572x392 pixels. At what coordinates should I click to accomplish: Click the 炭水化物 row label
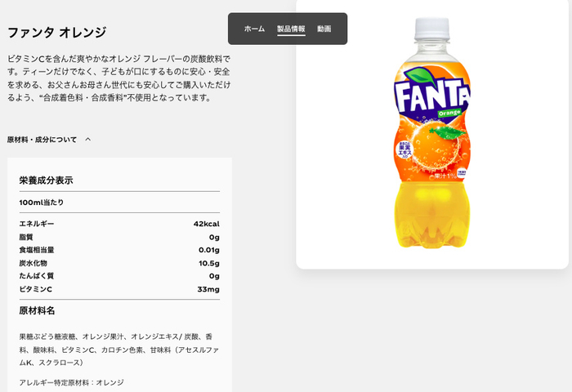33,263
